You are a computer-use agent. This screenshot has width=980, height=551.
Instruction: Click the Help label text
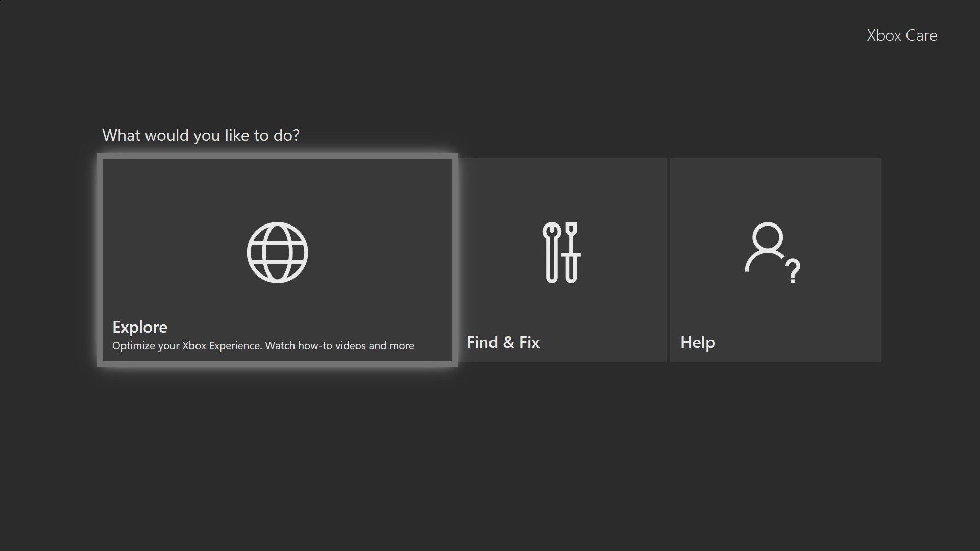[697, 342]
